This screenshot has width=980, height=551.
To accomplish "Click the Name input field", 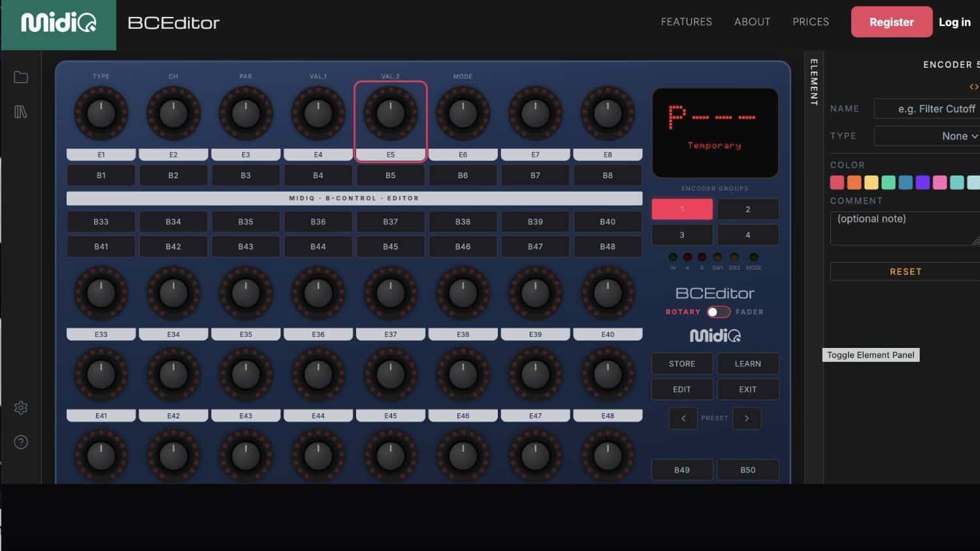I will (x=927, y=108).
